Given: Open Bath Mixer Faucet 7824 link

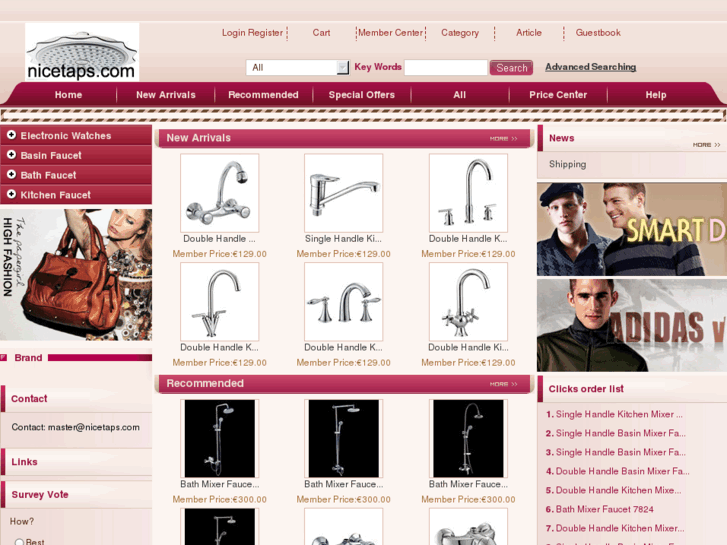Looking at the screenshot, I should pyautogui.click(x=605, y=509).
